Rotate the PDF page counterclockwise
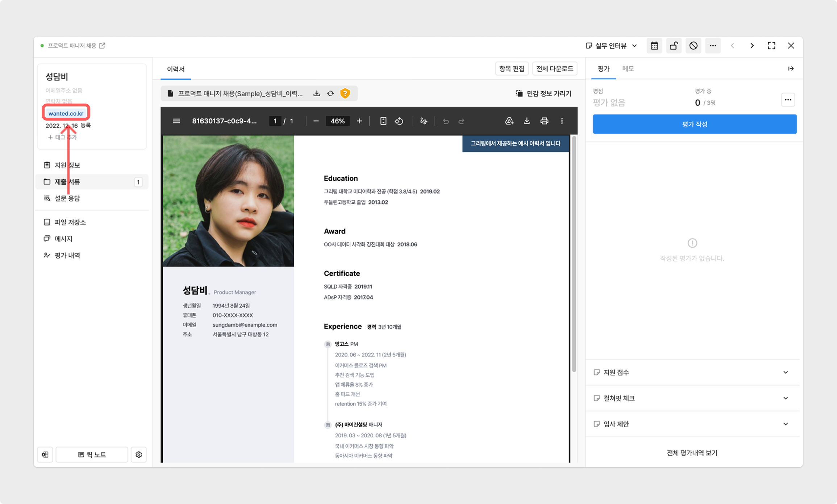The image size is (837, 504). [399, 121]
